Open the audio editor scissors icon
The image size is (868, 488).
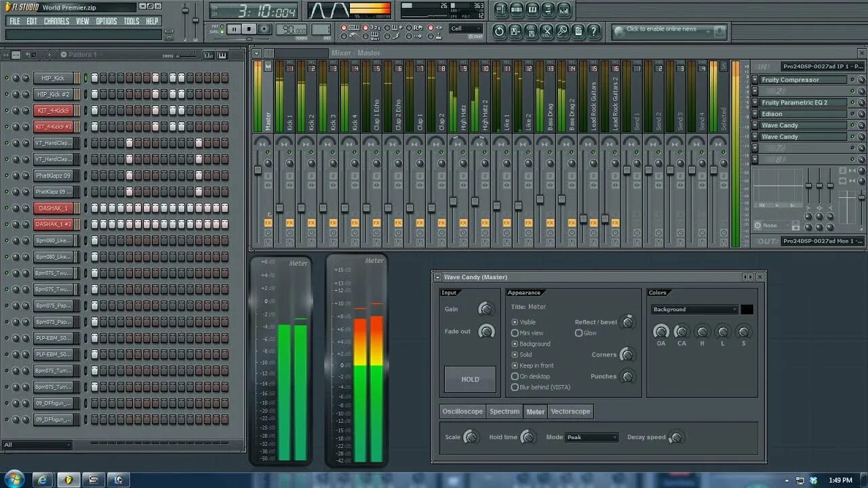(x=547, y=31)
